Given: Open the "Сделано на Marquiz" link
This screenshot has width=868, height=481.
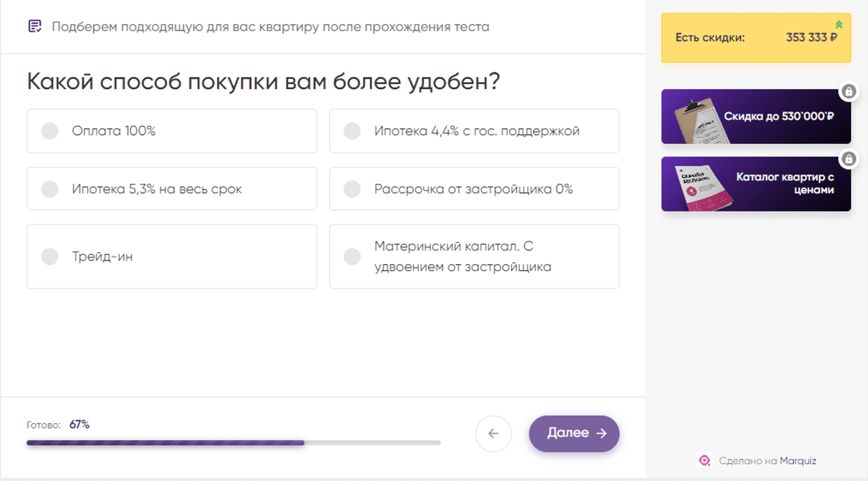Looking at the screenshot, I should (x=767, y=461).
